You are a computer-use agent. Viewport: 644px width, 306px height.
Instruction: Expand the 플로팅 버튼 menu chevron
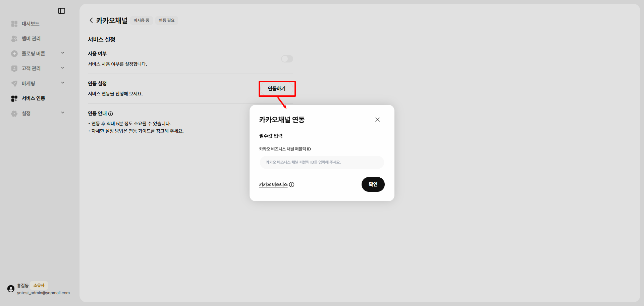coord(63,53)
